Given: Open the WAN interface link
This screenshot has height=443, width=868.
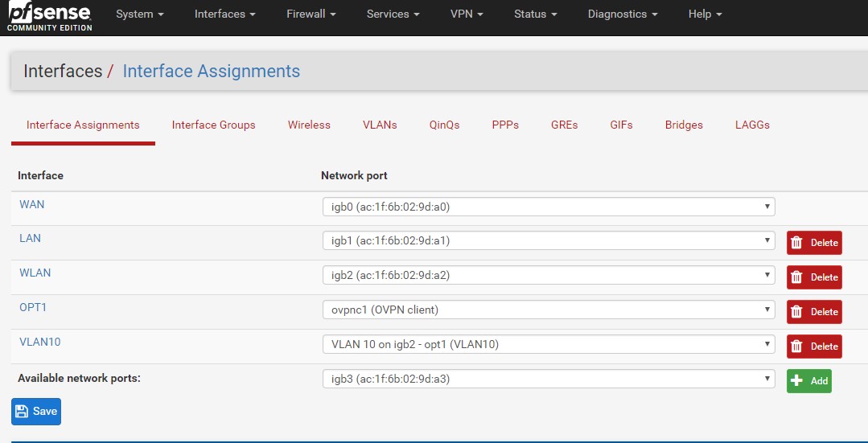Looking at the screenshot, I should pos(32,204).
